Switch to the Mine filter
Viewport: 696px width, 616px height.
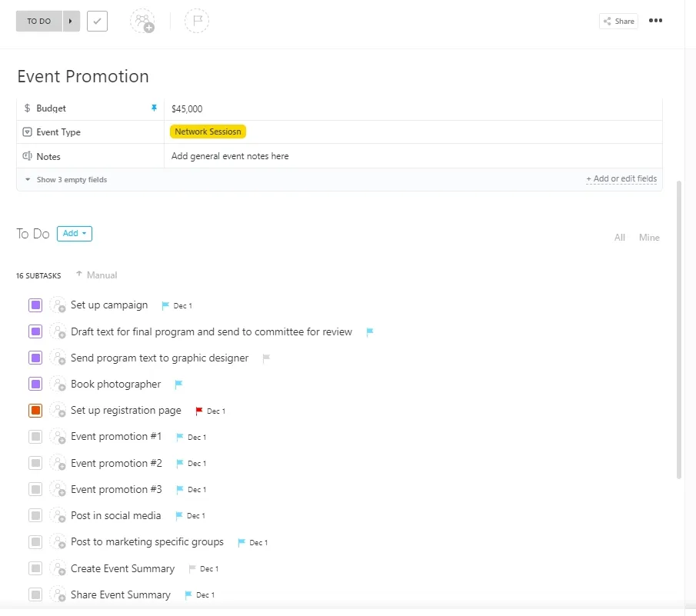(x=649, y=238)
